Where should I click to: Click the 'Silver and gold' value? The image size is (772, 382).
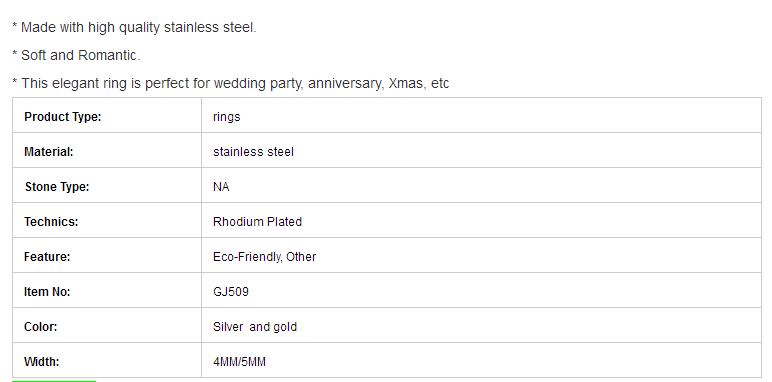click(255, 327)
